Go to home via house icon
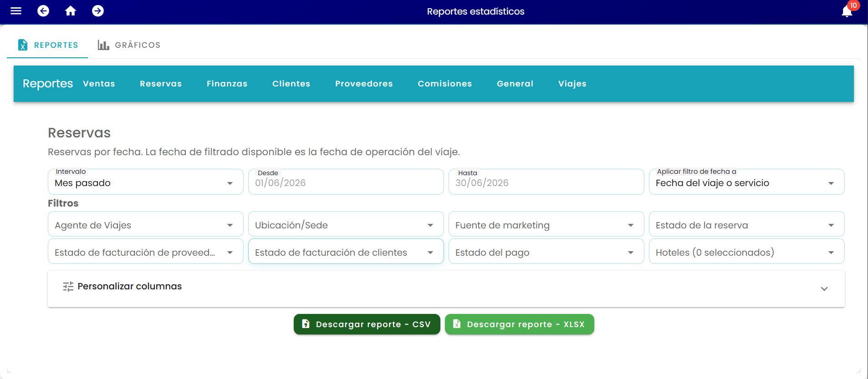868x379 pixels. click(71, 11)
